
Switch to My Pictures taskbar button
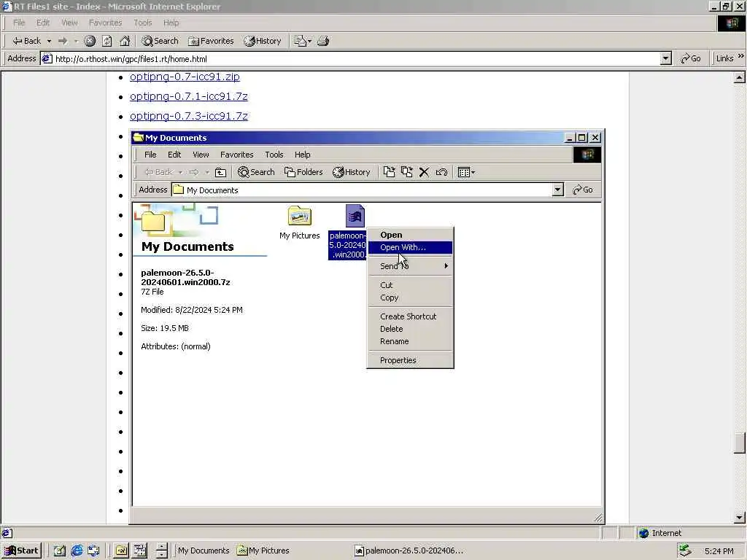pos(264,551)
